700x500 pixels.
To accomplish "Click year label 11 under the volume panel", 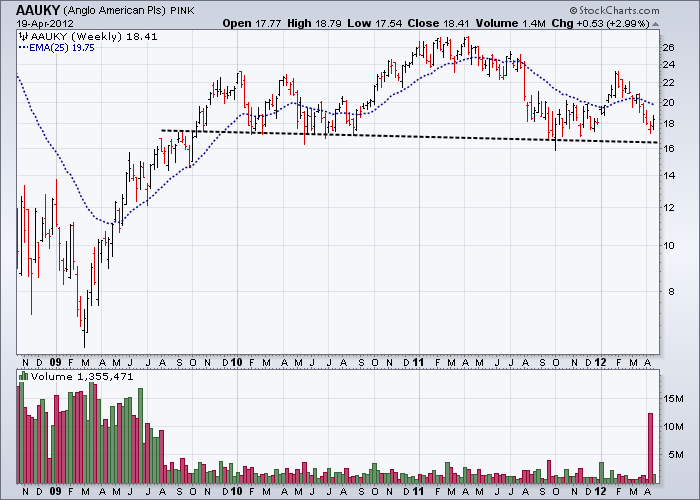I will click(418, 491).
